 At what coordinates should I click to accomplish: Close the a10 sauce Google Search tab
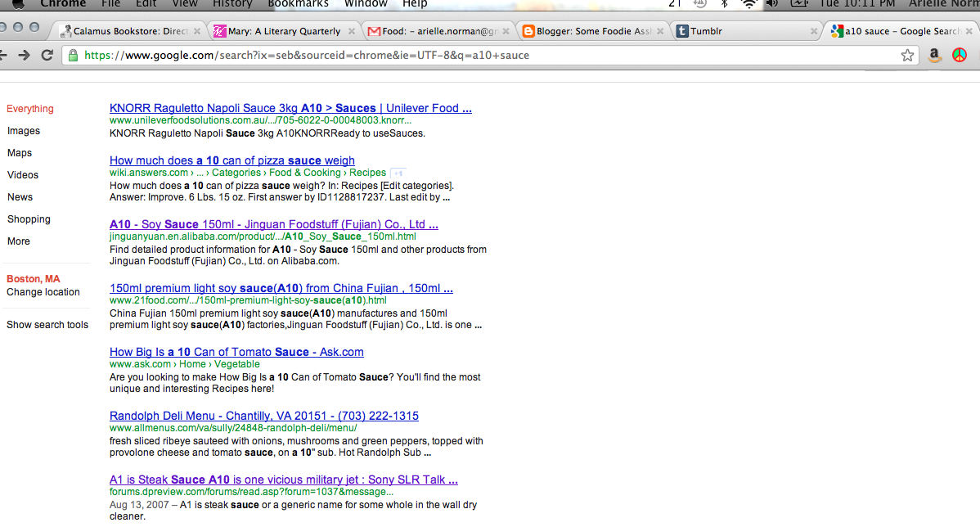969,31
